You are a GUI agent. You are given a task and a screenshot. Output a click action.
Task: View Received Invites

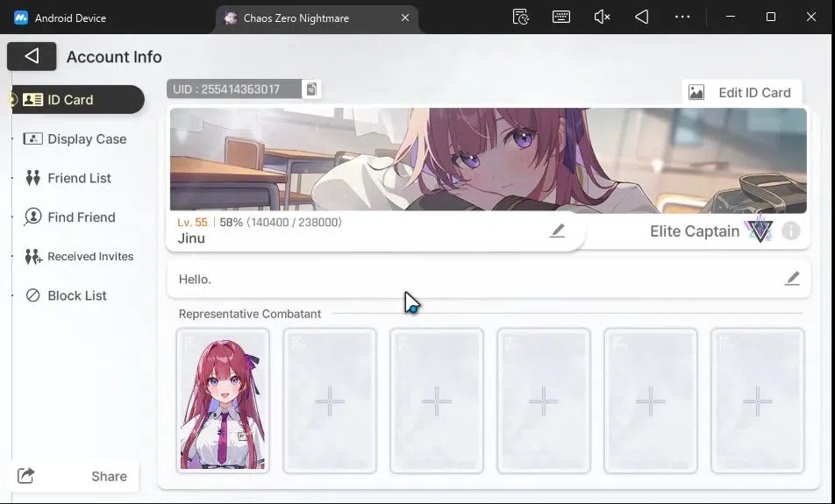(79, 257)
